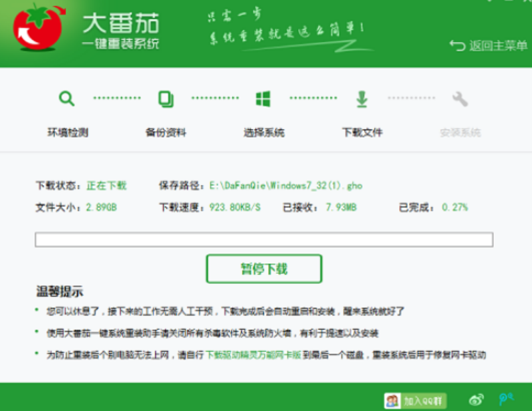Click the Windows logo select system icon

click(x=263, y=99)
